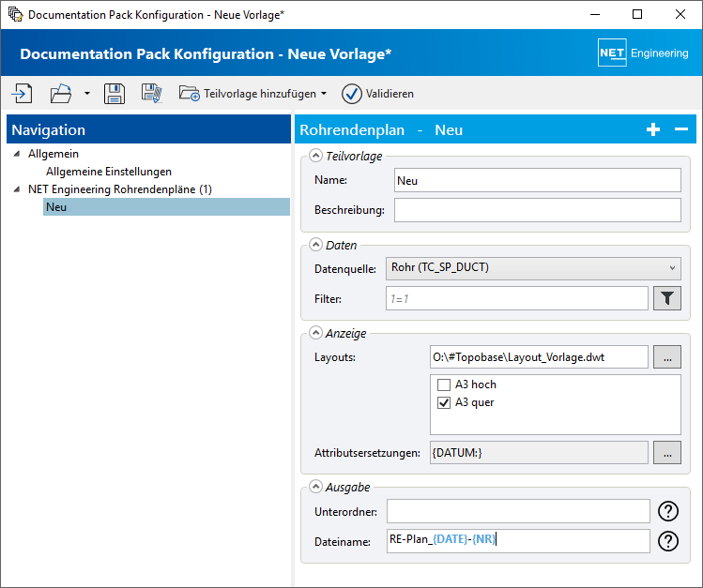Show help for Unterordner
Image resolution: width=703 pixels, height=588 pixels.
click(668, 511)
